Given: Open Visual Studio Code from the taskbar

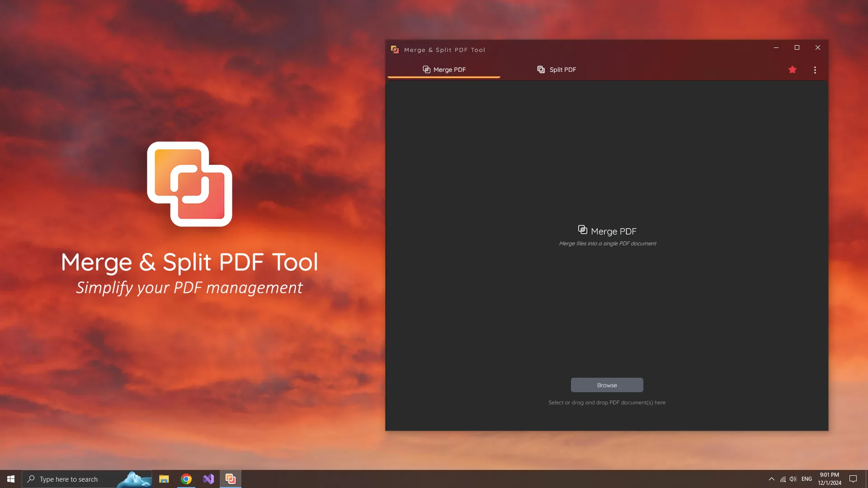Looking at the screenshot, I should [208, 479].
